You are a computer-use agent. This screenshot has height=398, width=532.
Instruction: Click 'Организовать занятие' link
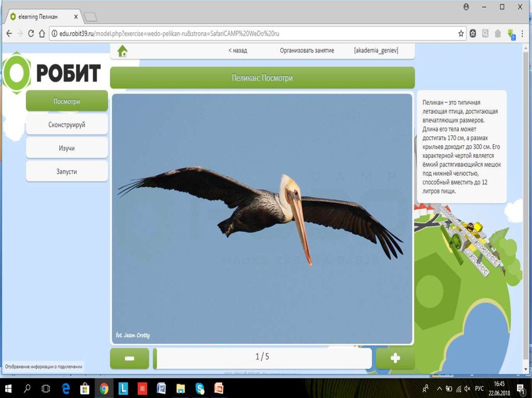click(307, 50)
